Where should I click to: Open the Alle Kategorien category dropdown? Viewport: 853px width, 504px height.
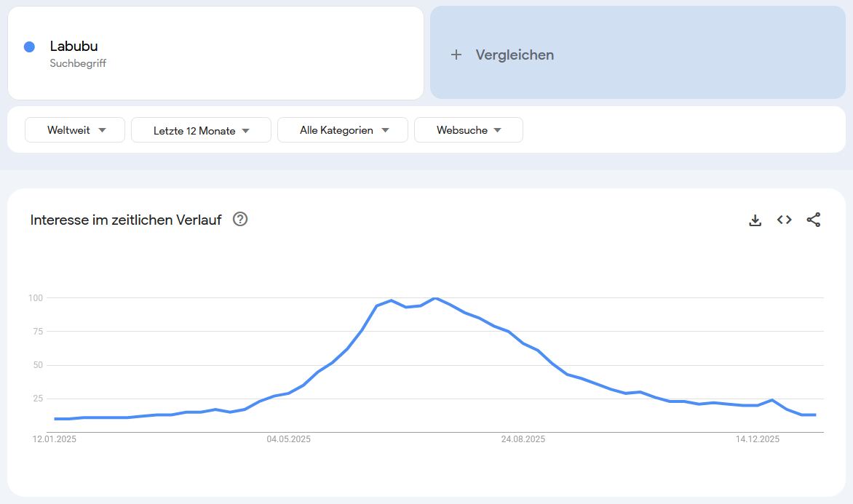point(342,129)
